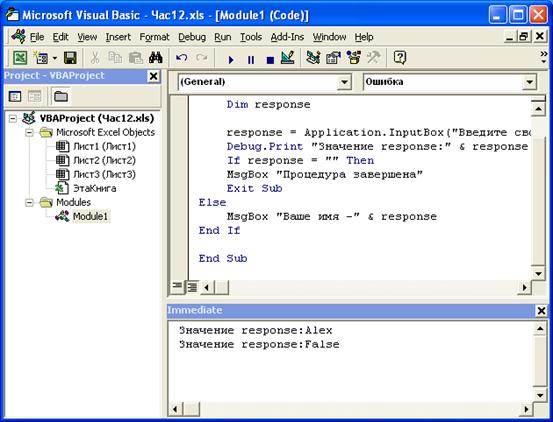Click the 'Exit Sub' code line
This screenshot has width=553, height=422.
tap(254, 188)
